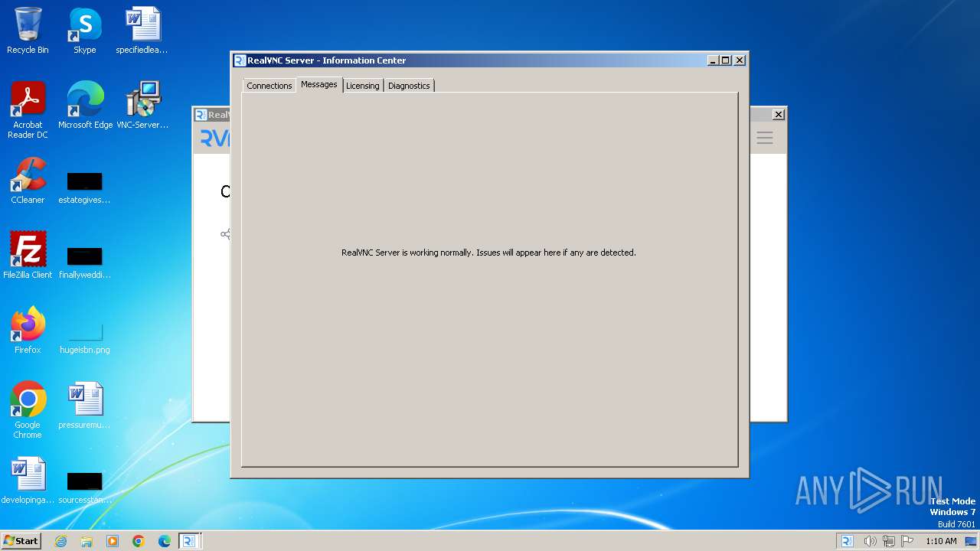Click the RealVNC Server taskbar button

tap(190, 541)
